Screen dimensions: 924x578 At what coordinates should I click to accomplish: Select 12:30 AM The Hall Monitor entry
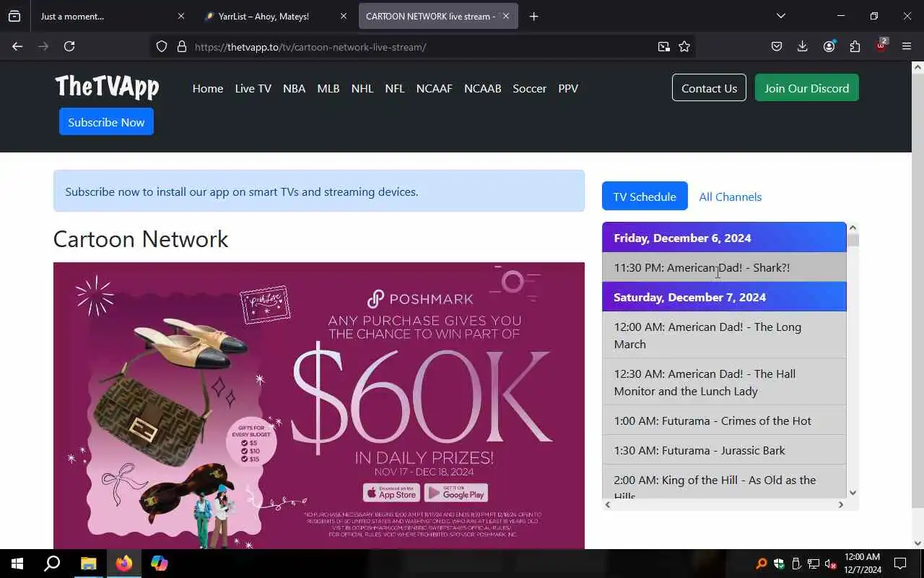[x=724, y=382]
